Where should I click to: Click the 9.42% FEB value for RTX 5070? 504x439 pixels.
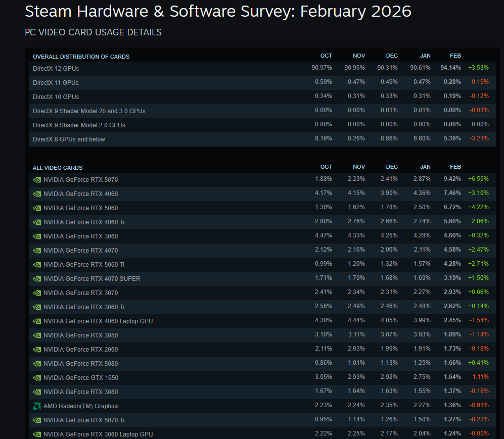point(452,179)
